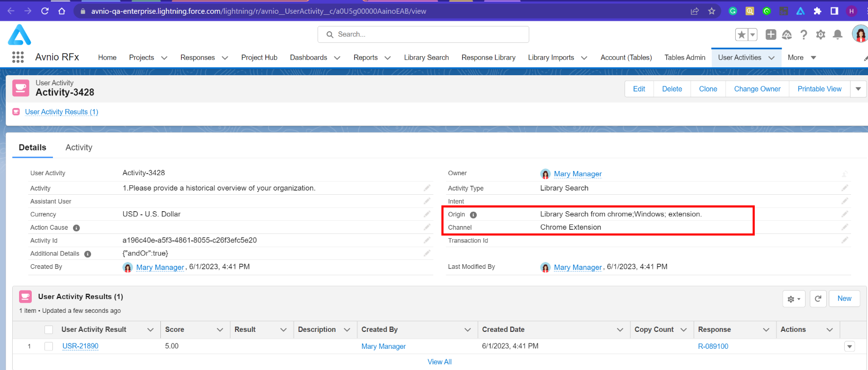Open Salesforce Help question mark icon
The width and height of the screenshot is (868, 370).
coord(803,34)
